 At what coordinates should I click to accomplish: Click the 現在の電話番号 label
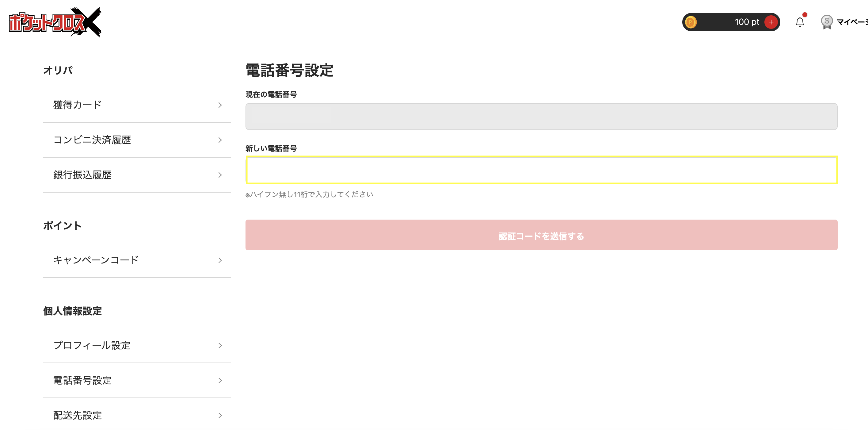tap(271, 95)
